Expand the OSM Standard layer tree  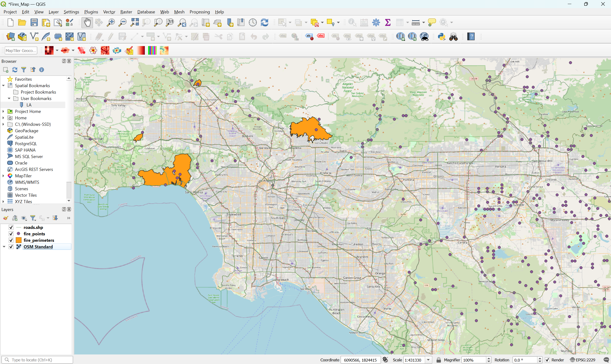[4, 247]
